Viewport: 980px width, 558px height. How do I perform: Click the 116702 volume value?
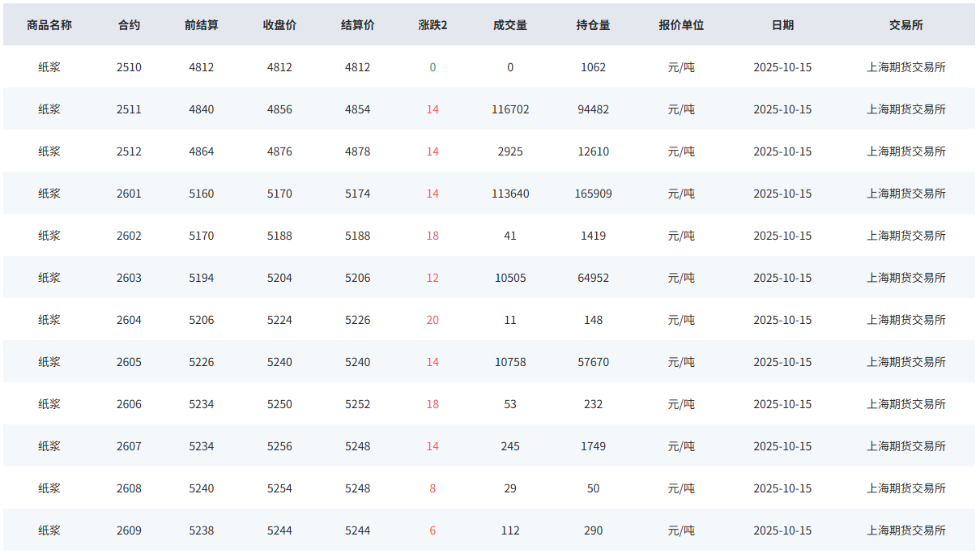pos(510,109)
